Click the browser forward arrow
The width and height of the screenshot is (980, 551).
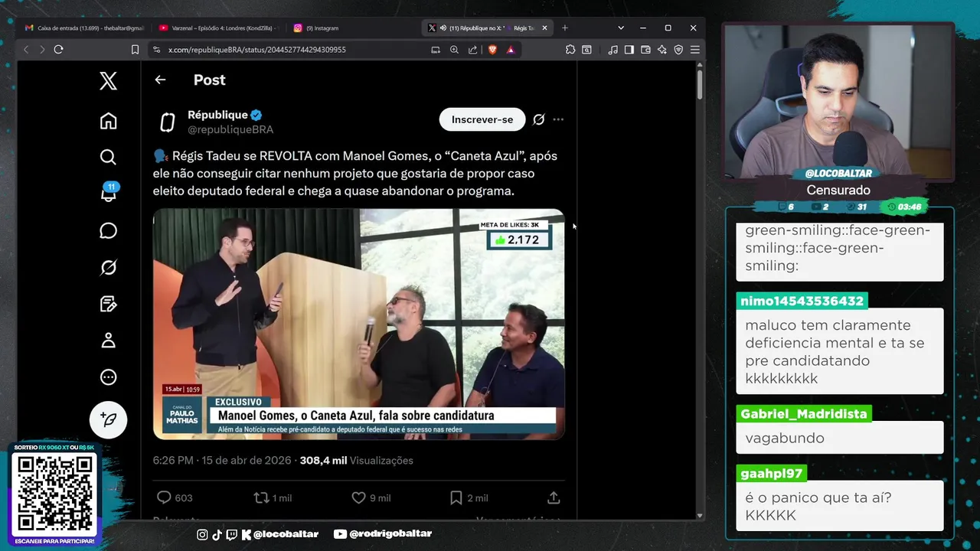point(42,50)
